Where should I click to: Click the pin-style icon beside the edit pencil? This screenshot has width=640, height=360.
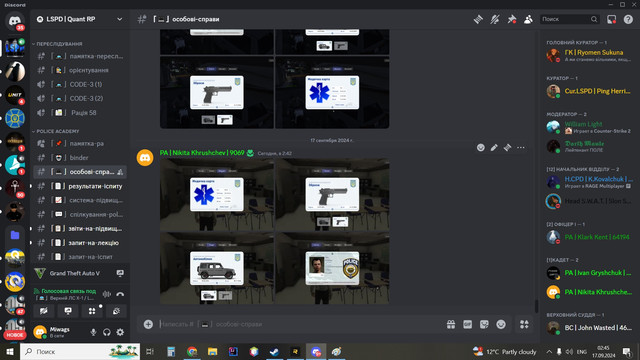(507, 148)
